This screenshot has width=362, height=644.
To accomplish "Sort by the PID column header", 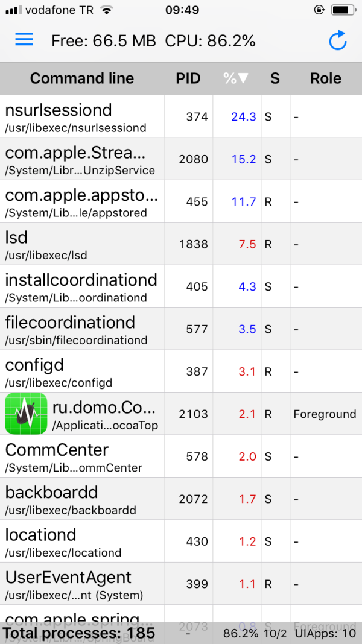I will pos(188,78).
